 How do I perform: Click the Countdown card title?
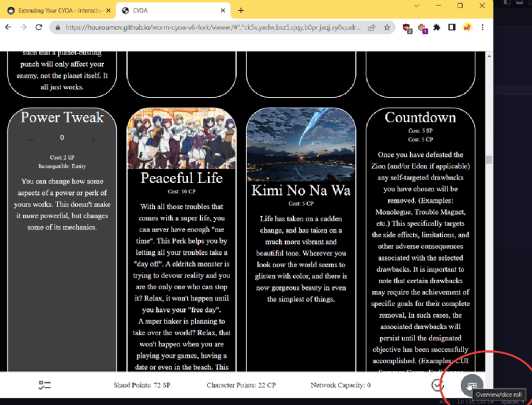(420, 117)
